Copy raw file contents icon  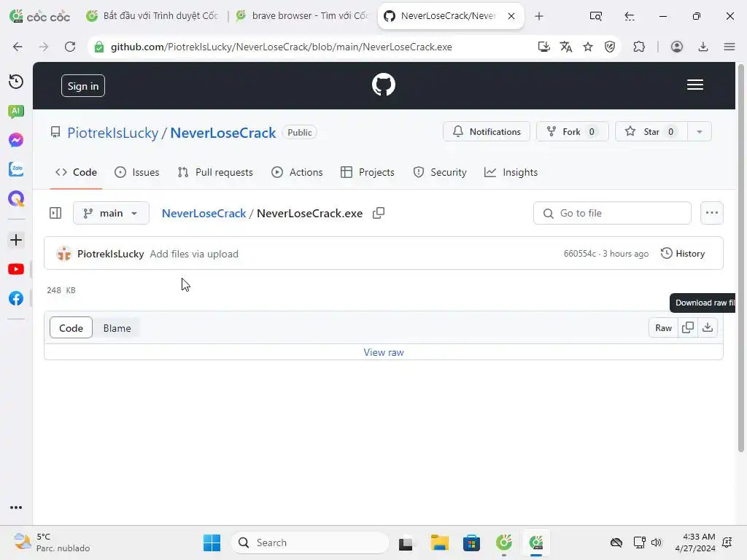coord(687,327)
